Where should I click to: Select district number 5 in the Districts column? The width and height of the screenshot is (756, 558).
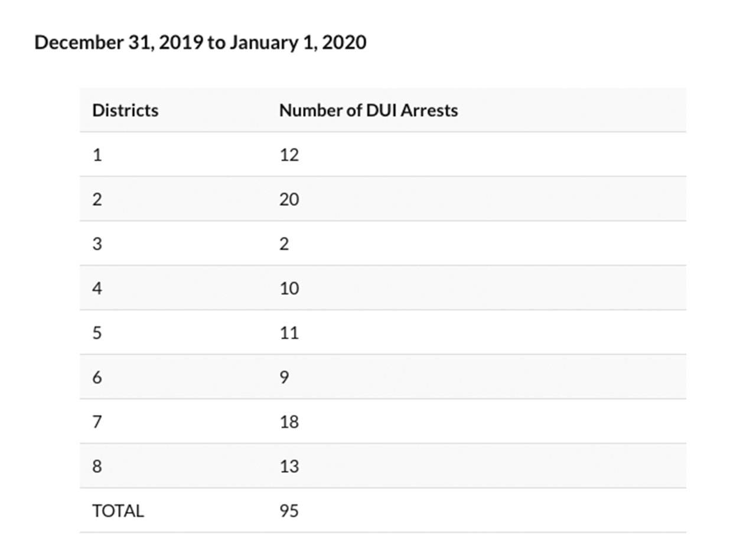[97, 333]
